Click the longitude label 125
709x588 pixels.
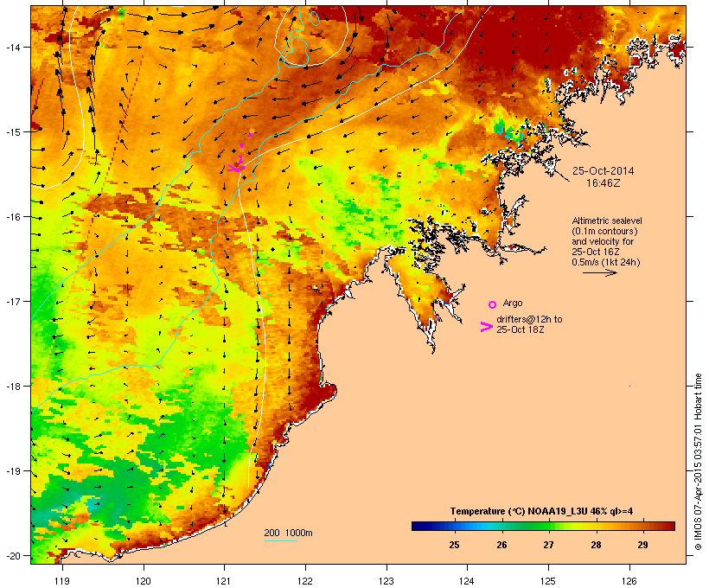pyautogui.click(x=548, y=581)
